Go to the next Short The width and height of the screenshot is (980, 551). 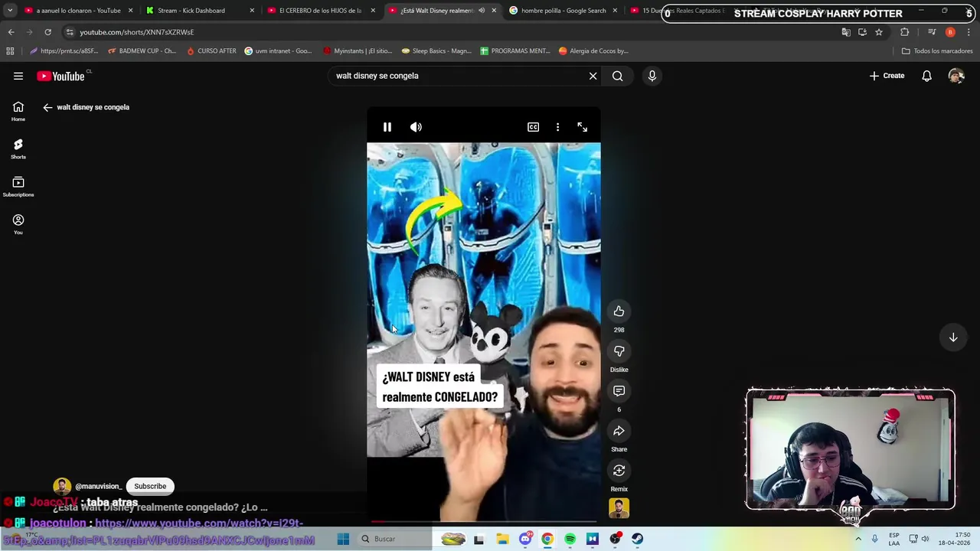point(953,337)
